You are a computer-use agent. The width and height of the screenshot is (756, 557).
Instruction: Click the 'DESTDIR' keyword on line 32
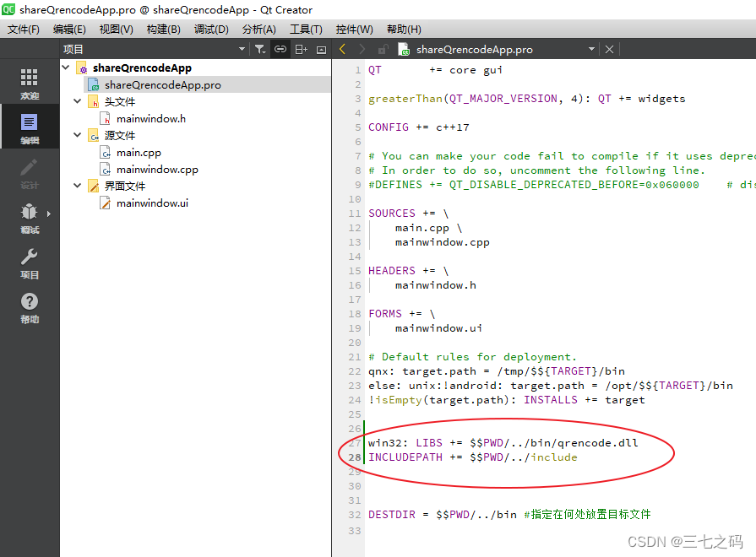[x=391, y=515]
